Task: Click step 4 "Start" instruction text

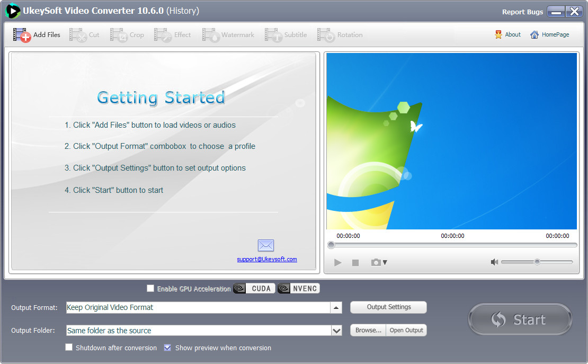Action: pos(113,190)
